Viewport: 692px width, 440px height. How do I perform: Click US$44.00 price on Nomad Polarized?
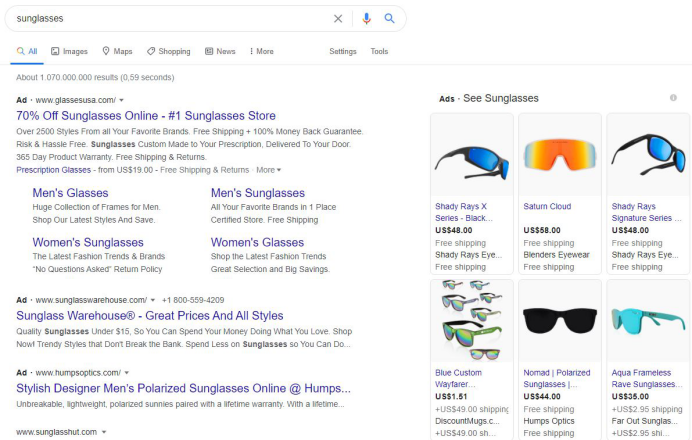pyautogui.click(x=542, y=396)
